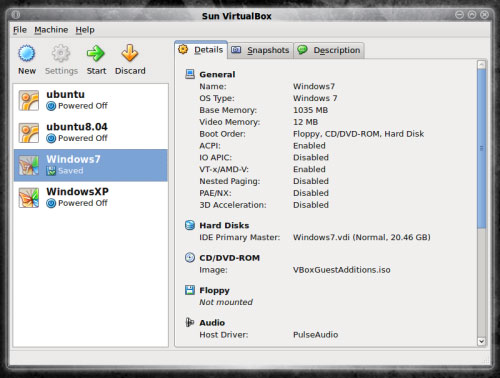Open the Help menu
The width and height of the screenshot is (500, 378).
point(85,30)
